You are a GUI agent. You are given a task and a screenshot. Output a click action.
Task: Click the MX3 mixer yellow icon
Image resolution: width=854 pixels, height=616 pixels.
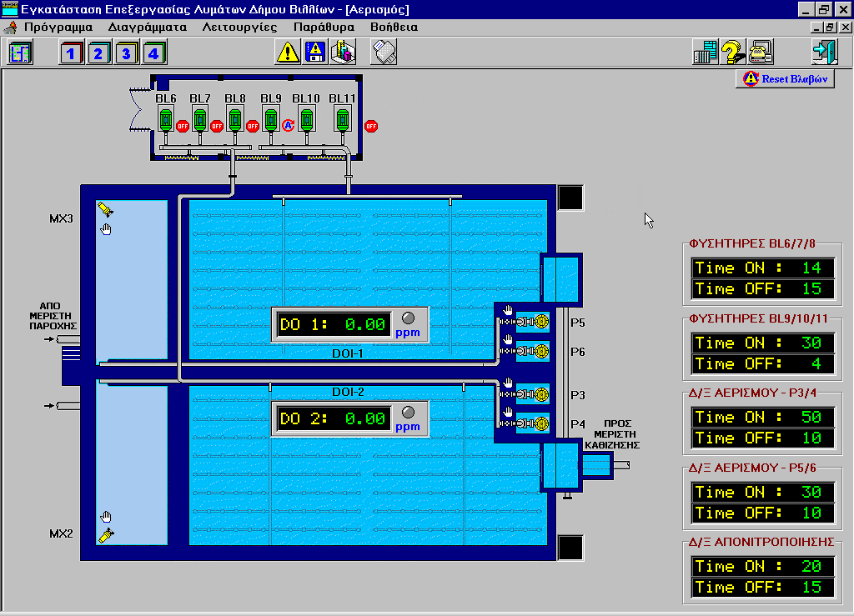[106, 209]
